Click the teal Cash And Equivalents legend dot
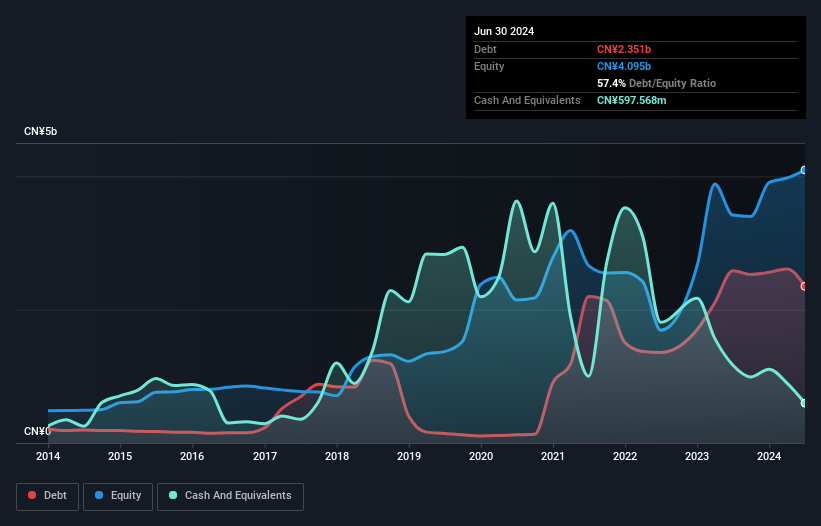This screenshot has height=526, width=821. click(x=173, y=495)
